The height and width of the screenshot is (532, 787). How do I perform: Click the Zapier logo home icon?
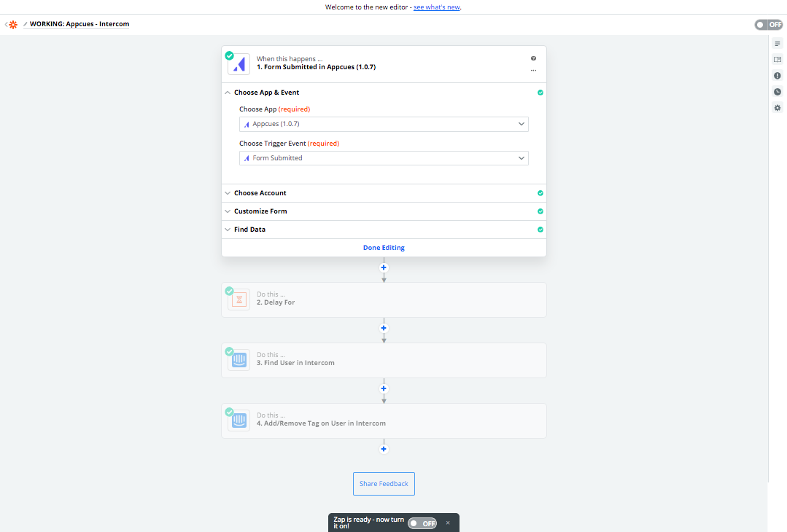[14, 25]
